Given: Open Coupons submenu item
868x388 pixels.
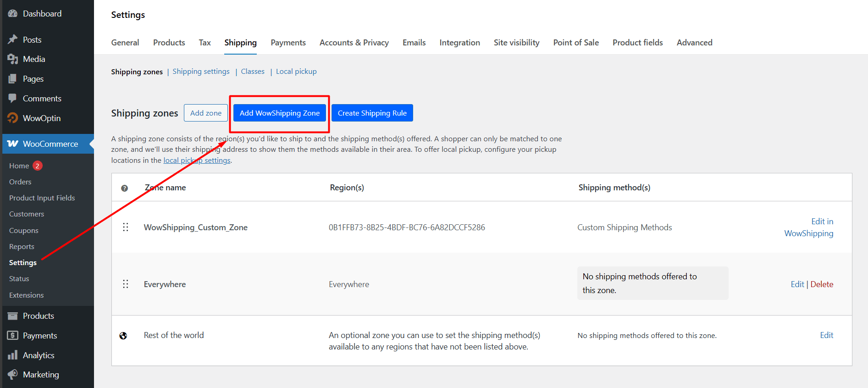Looking at the screenshot, I should click(24, 231).
